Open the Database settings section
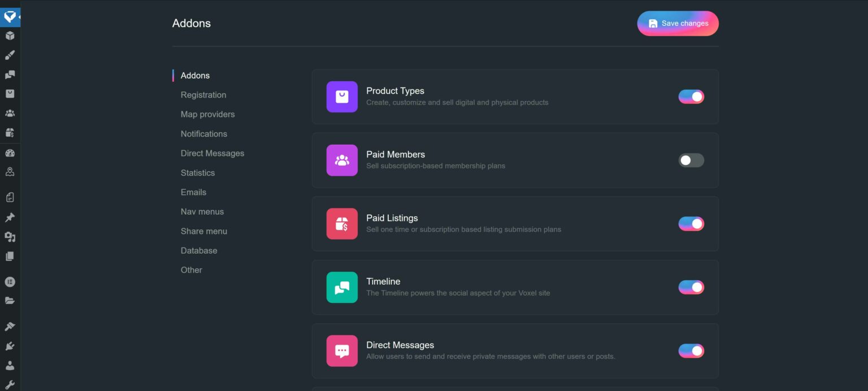The width and height of the screenshot is (868, 391). 199,250
